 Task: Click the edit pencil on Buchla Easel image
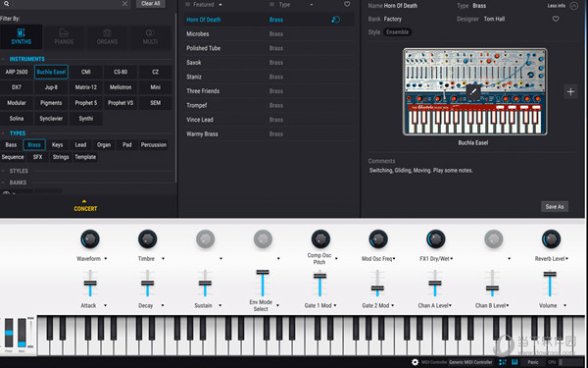click(x=473, y=91)
